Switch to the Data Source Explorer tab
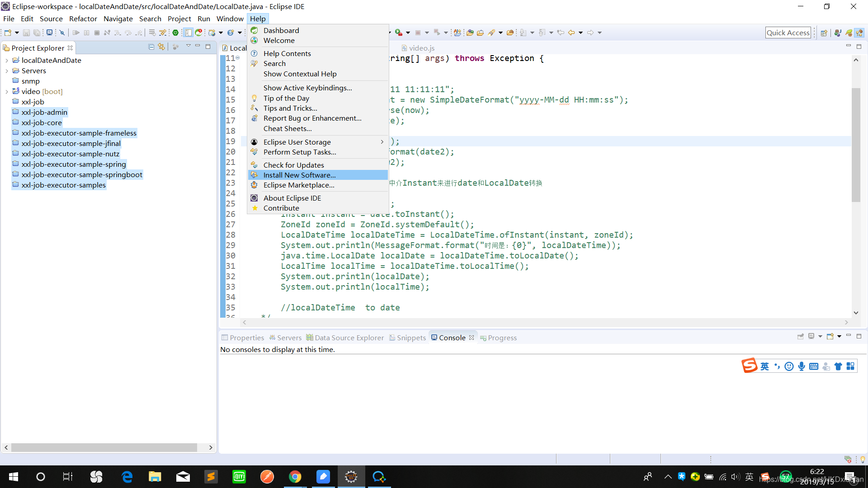This screenshot has height=488, width=868. click(345, 338)
